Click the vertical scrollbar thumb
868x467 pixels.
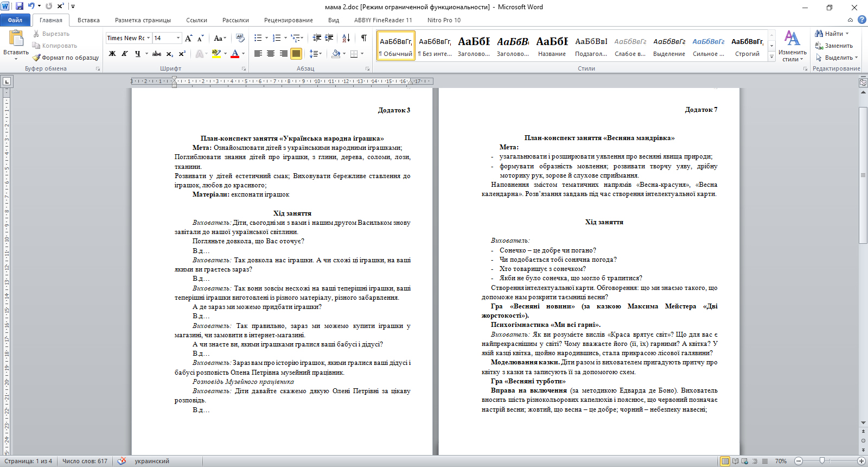(x=863, y=175)
